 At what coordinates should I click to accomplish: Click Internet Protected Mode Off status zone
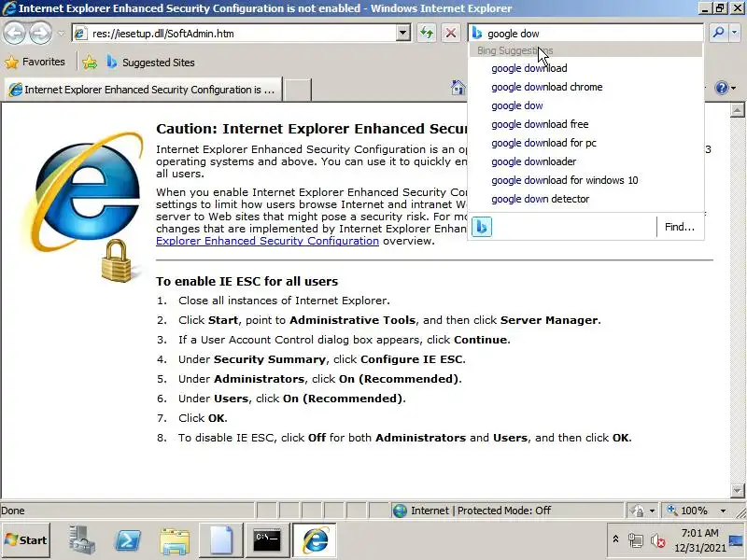click(x=506, y=511)
